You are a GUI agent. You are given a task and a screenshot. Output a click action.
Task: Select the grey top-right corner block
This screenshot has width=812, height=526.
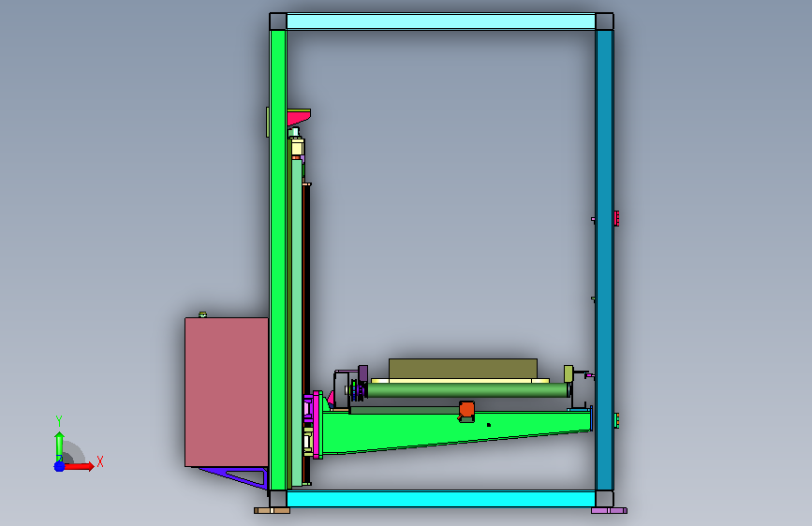point(604,22)
